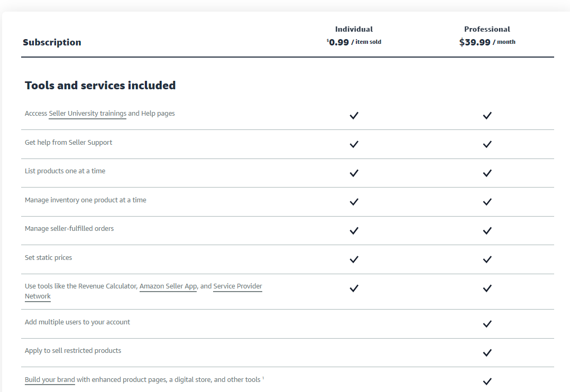This screenshot has height=392, width=570.
Task: Open the Seller University trainings link
Action: tap(87, 114)
